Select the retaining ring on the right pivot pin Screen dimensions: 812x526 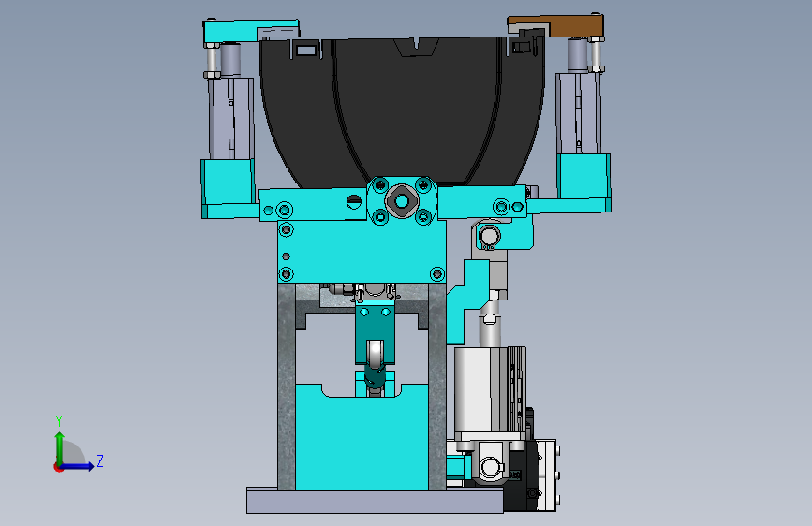pos(490,237)
